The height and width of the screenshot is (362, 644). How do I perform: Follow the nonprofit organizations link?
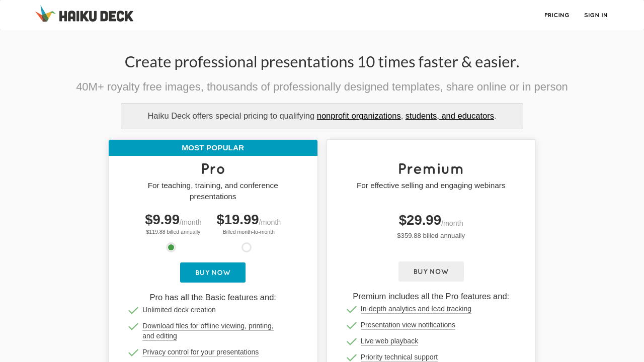pyautogui.click(x=359, y=116)
